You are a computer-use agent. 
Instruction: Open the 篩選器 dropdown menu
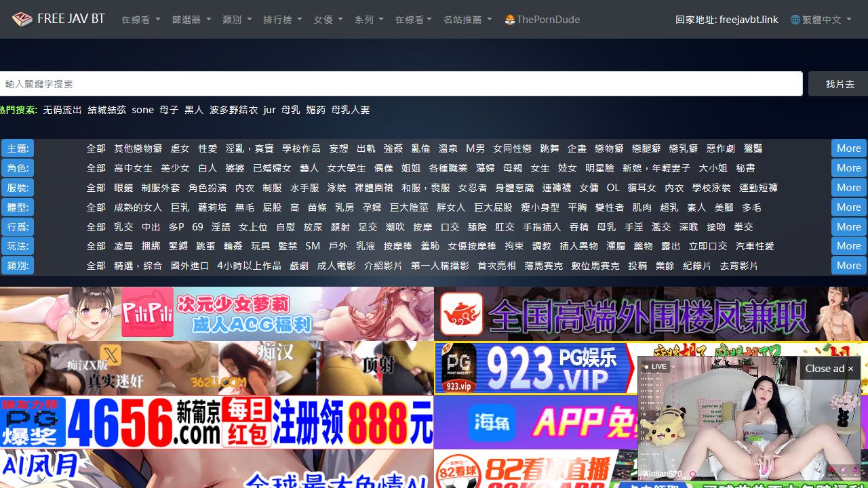coord(192,20)
